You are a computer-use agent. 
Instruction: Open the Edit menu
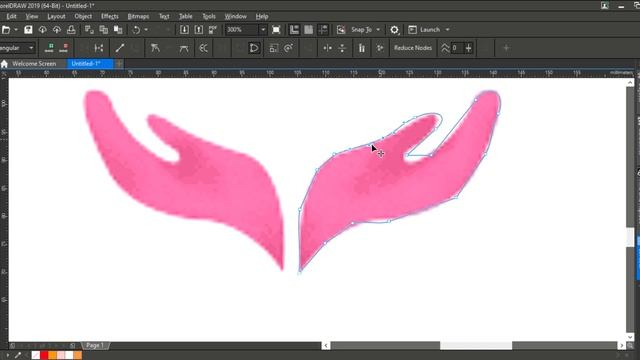(11, 17)
